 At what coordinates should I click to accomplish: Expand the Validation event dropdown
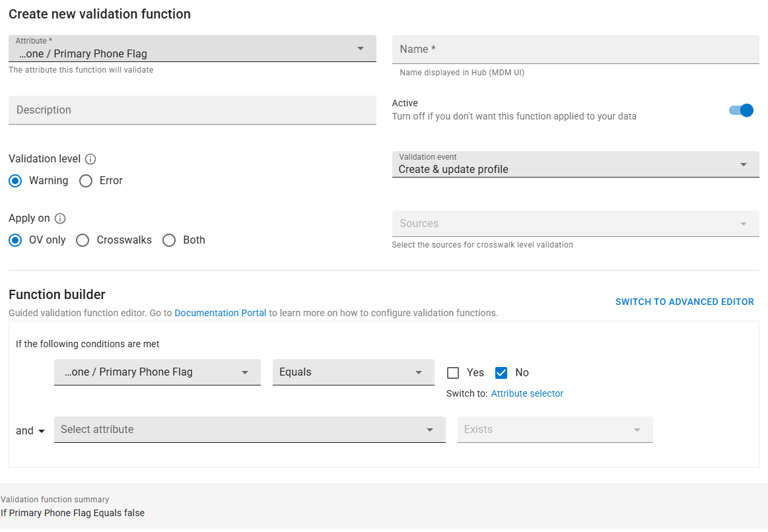575,165
